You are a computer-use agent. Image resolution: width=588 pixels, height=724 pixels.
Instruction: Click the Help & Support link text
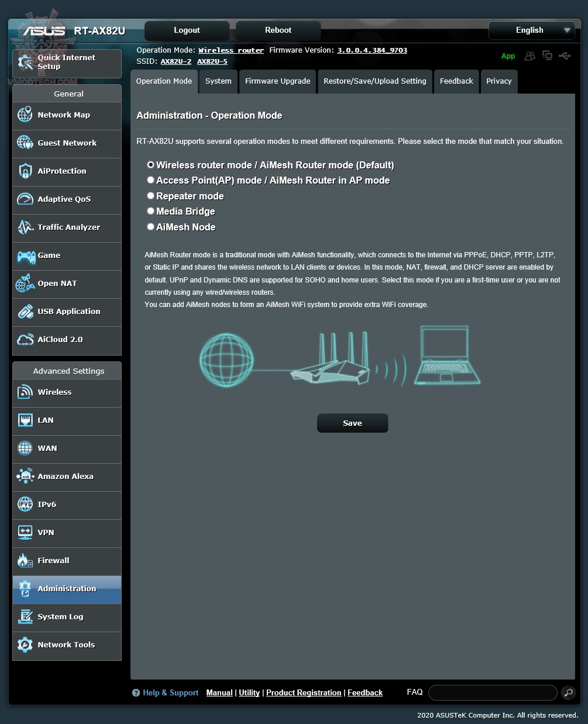(x=171, y=692)
